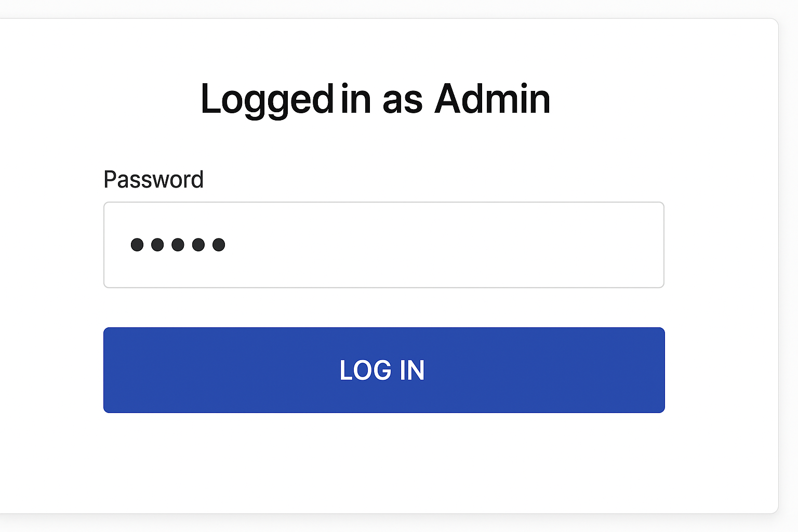Click the masked password dots
Viewport: 798px width, 532px height.
(x=178, y=245)
